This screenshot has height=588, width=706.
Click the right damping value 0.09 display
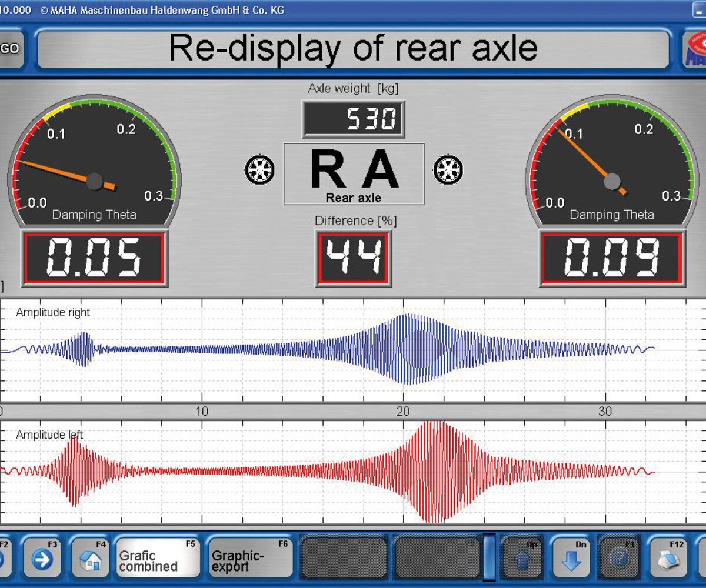click(612, 258)
